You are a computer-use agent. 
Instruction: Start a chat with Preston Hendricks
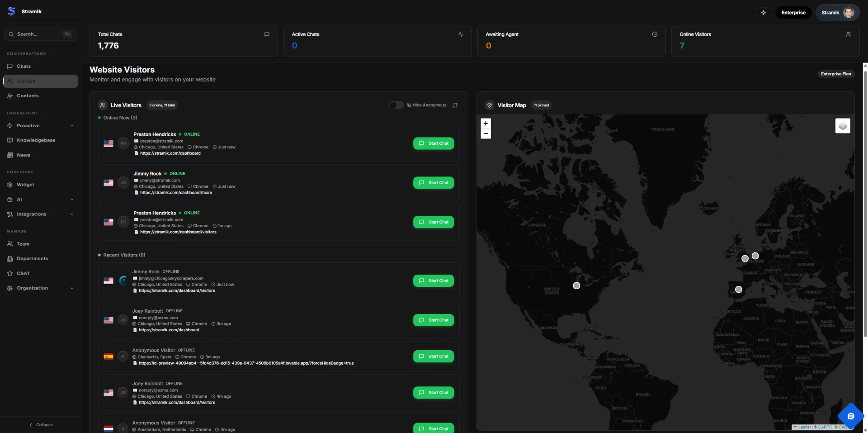(433, 143)
